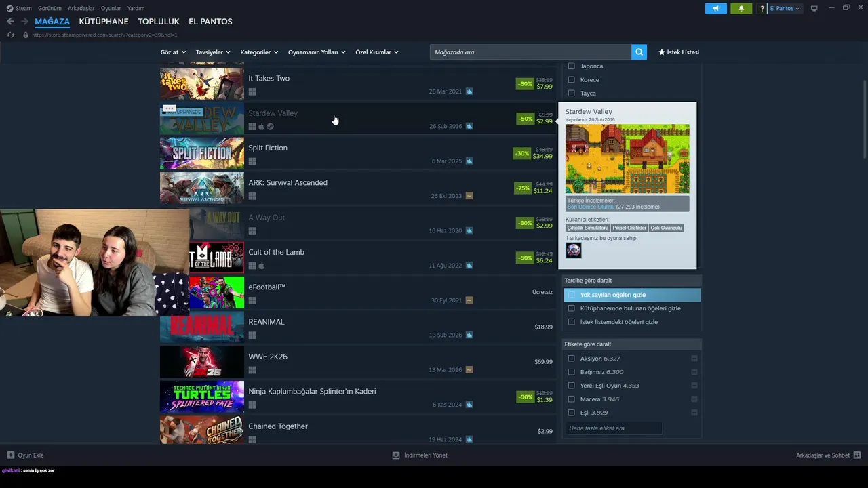Click Apple platform icon under Cult of the Lamb
The height and width of the screenshot is (488, 868).
click(x=261, y=266)
